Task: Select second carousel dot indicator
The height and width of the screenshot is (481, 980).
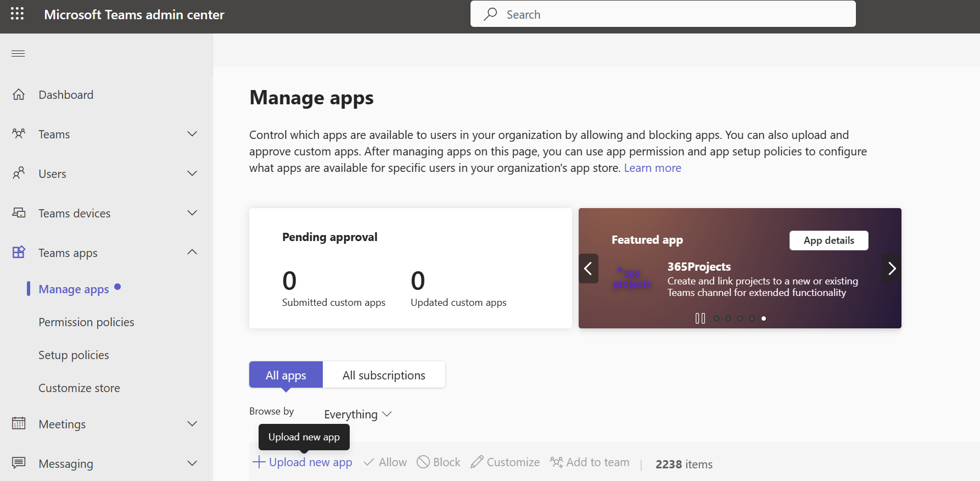Action: [729, 318]
